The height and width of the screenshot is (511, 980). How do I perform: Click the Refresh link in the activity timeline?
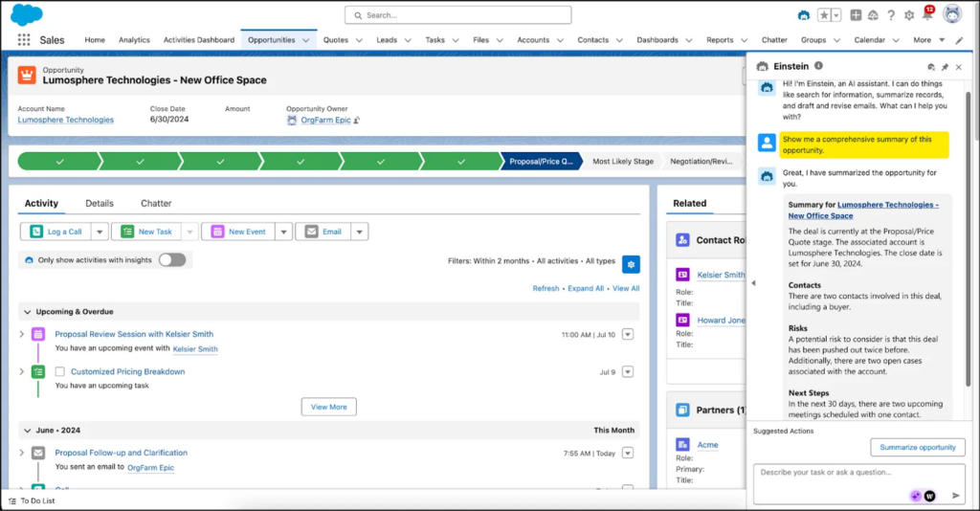tap(546, 289)
